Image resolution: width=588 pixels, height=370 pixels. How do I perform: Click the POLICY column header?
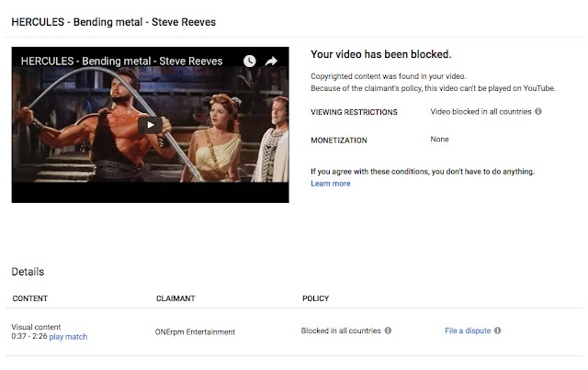click(x=316, y=298)
